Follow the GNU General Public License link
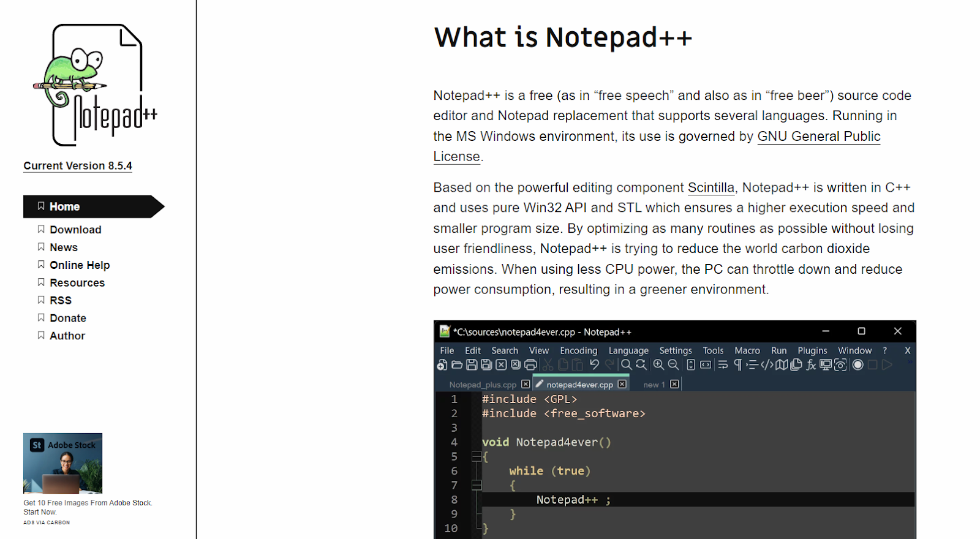Viewport: 980px width, 539px height. [819, 137]
